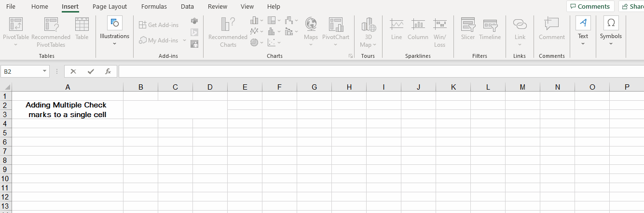Insert a line or area chart
The height and width of the screenshot is (213, 644).
pos(254,31)
